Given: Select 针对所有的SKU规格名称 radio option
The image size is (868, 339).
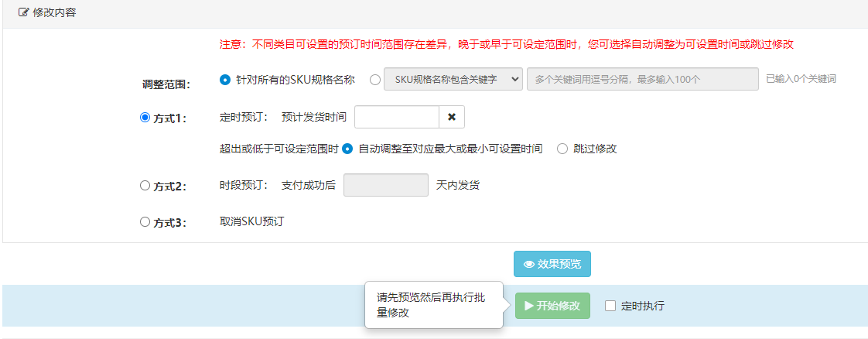Looking at the screenshot, I should coord(225,79).
